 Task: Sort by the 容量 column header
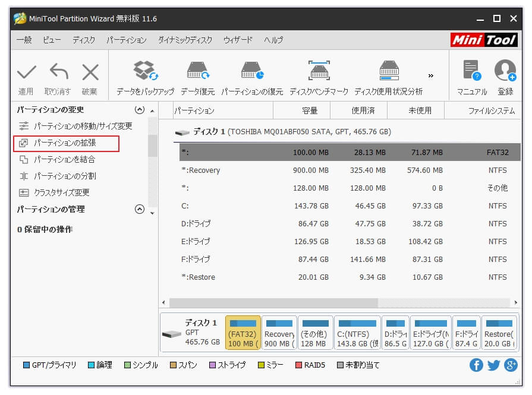301,110
